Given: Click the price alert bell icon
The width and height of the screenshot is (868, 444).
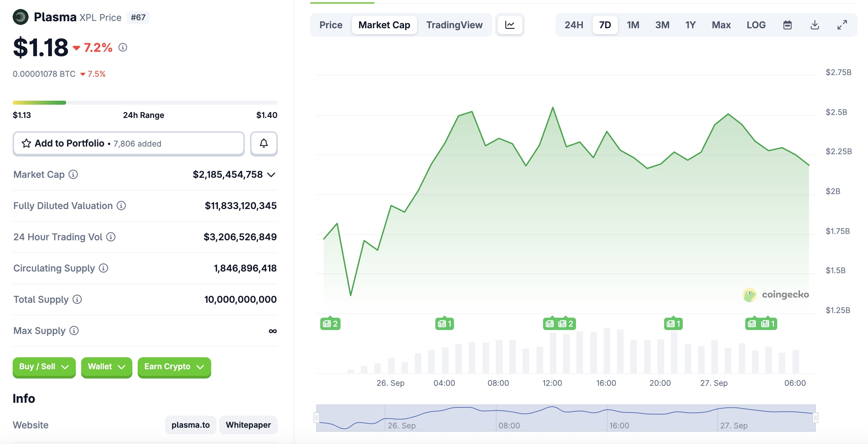Looking at the screenshot, I should (263, 143).
